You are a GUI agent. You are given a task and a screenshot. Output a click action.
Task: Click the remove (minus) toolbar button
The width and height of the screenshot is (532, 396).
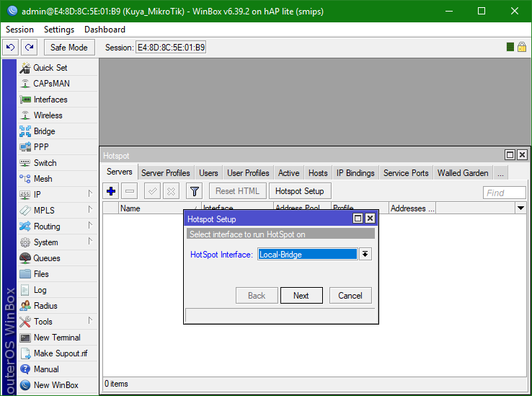[130, 191]
